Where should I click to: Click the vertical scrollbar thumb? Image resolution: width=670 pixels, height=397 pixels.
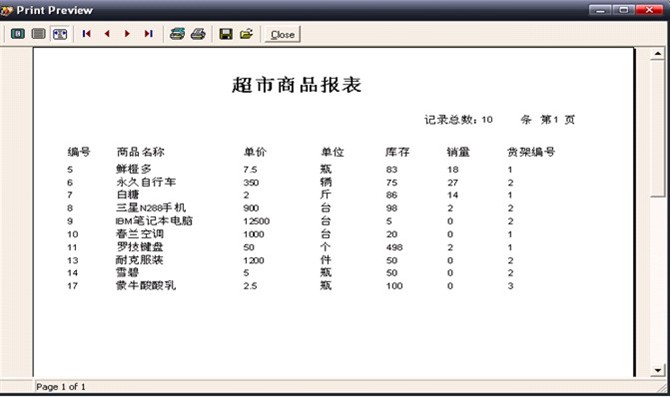point(658,128)
